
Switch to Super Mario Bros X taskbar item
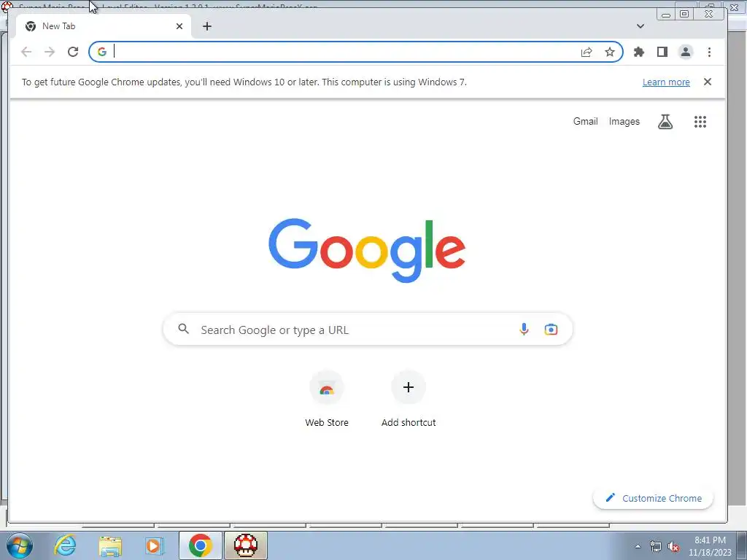pyautogui.click(x=246, y=545)
